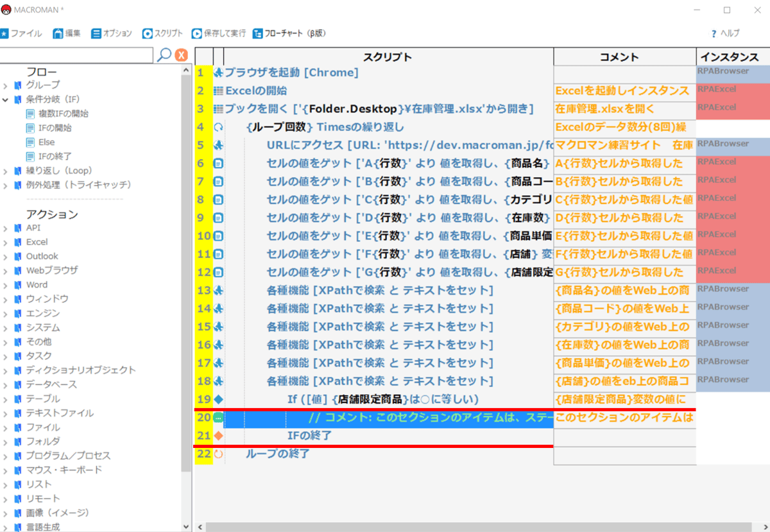This screenshot has height=532, width=770.
Task: Click the book icon beside Webブラウザ
Action: click(18, 270)
